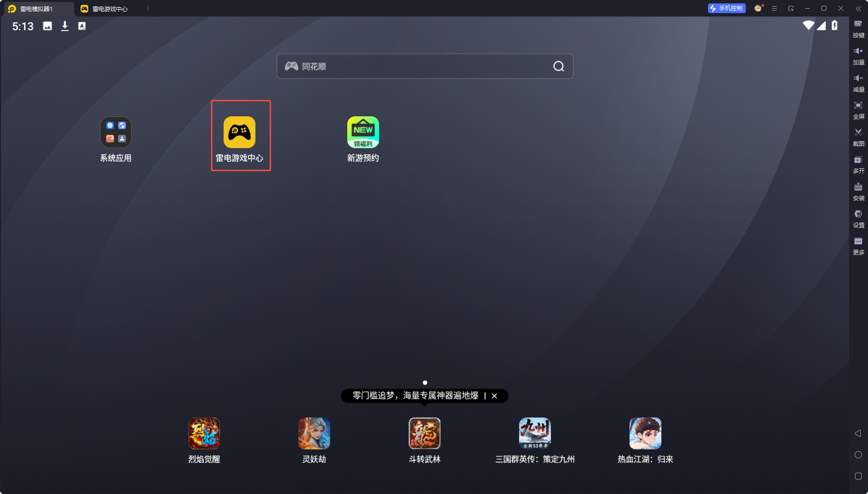Screen dimensions: 868x494
Task: Tap the Android recent apps square button
Action: 858,476
